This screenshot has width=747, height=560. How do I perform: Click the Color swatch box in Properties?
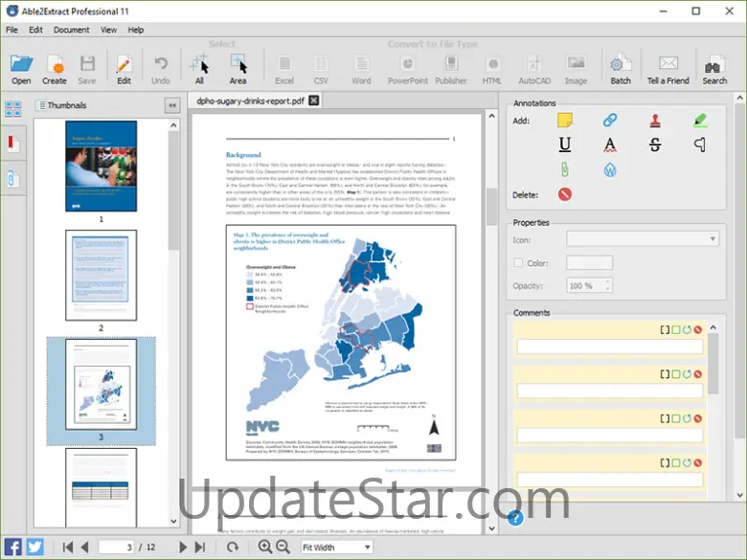(x=589, y=263)
